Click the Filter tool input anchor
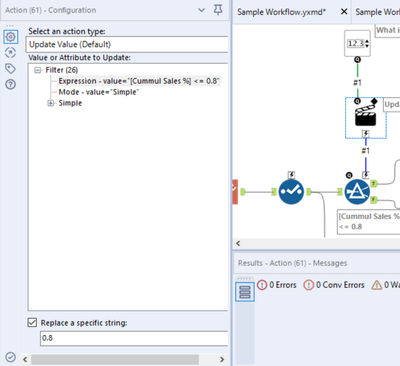This screenshot has height=366, width=400. (x=340, y=191)
